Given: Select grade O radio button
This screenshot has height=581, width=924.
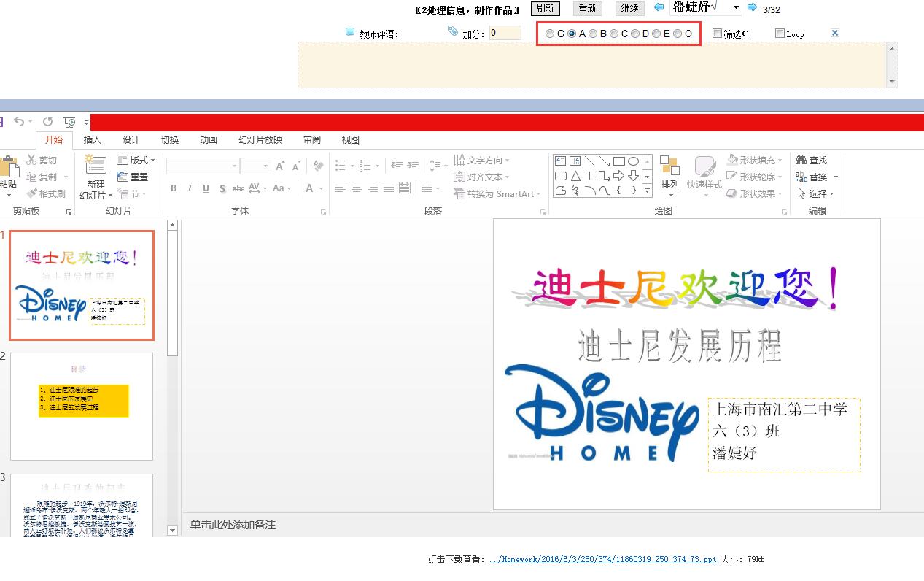Looking at the screenshot, I should click(678, 34).
